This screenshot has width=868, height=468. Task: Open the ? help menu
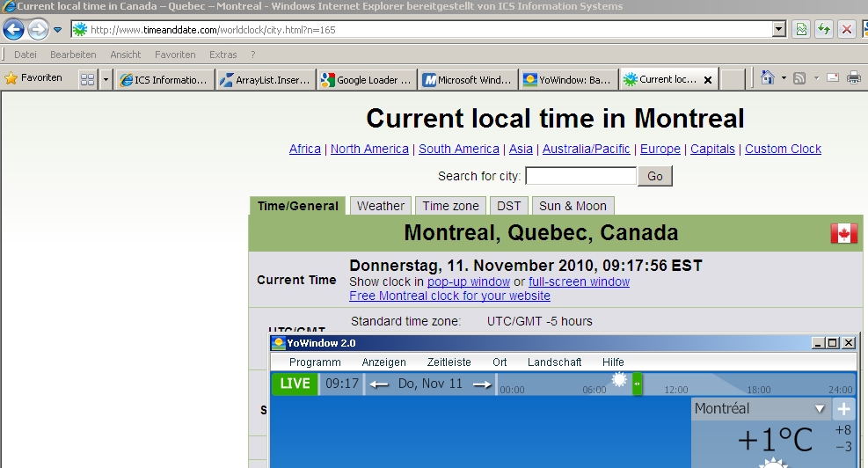[253, 55]
